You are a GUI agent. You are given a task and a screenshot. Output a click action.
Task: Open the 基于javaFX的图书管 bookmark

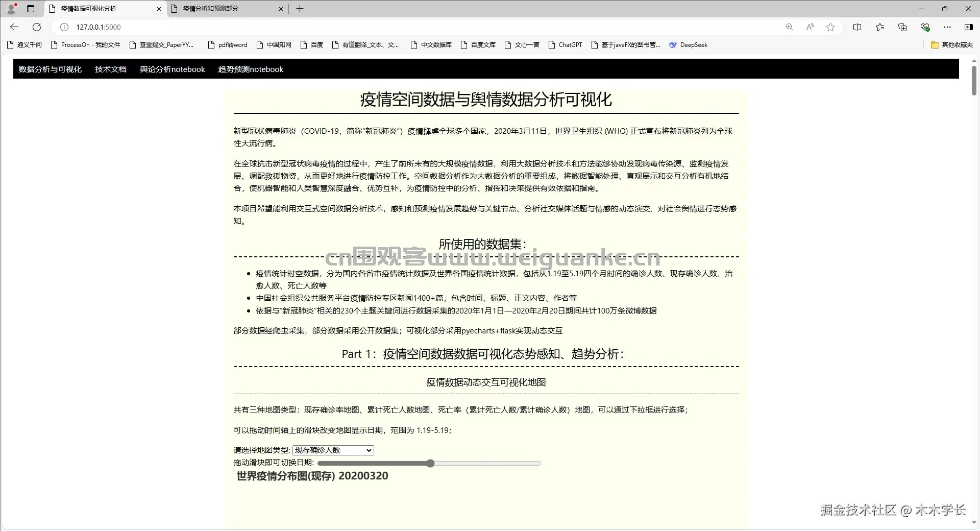pyautogui.click(x=626, y=45)
